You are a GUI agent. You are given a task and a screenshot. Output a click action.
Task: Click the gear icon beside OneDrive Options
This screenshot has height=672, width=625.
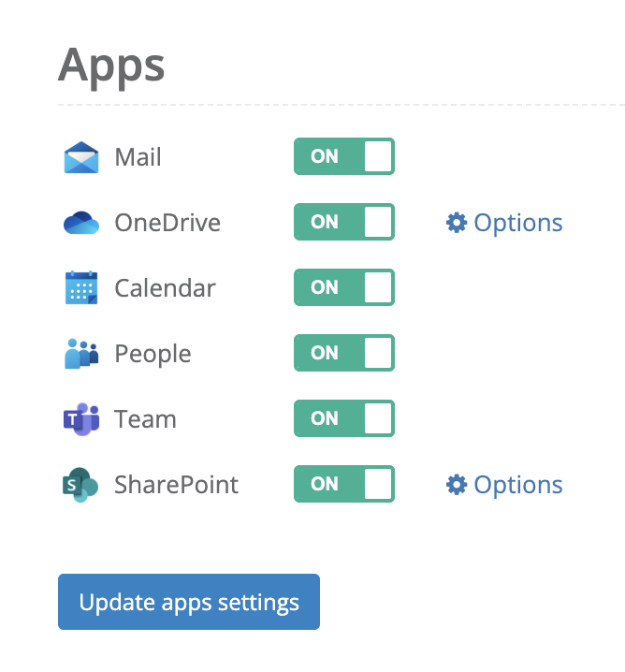pos(457,223)
